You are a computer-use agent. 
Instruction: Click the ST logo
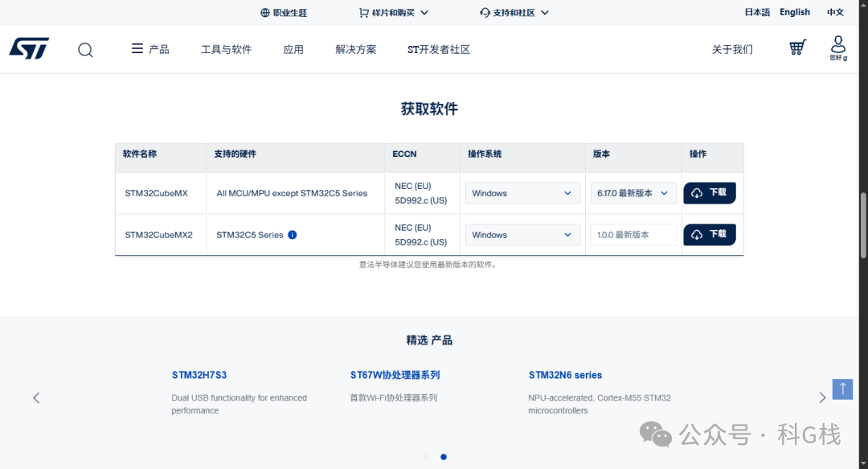coord(29,49)
